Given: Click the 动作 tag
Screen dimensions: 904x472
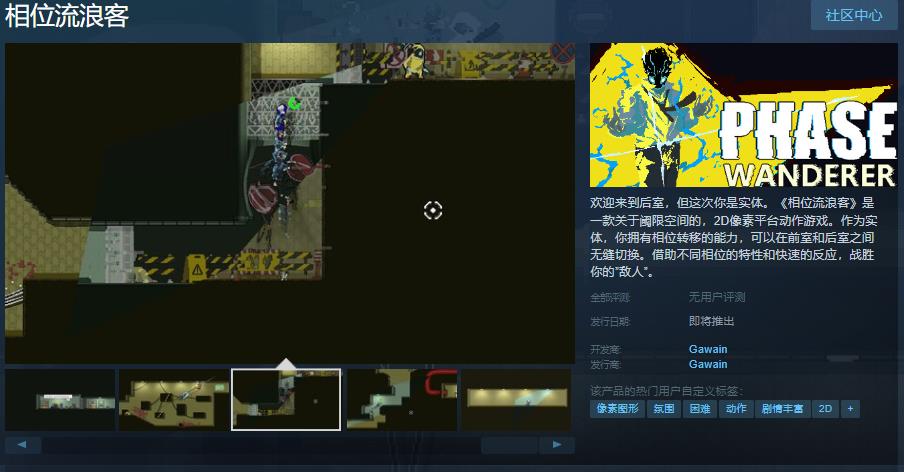Looking at the screenshot, I should (x=735, y=409).
